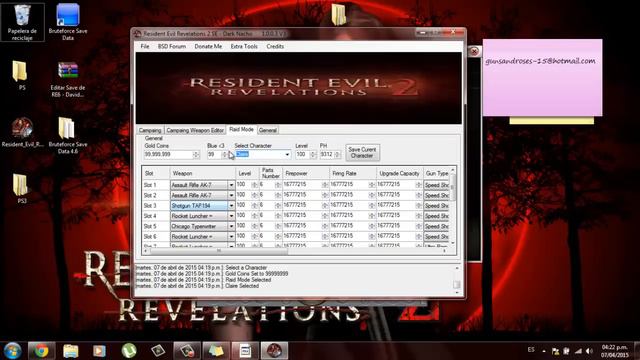
Task: Open Google Chrome from the taskbar
Action: pos(41,351)
